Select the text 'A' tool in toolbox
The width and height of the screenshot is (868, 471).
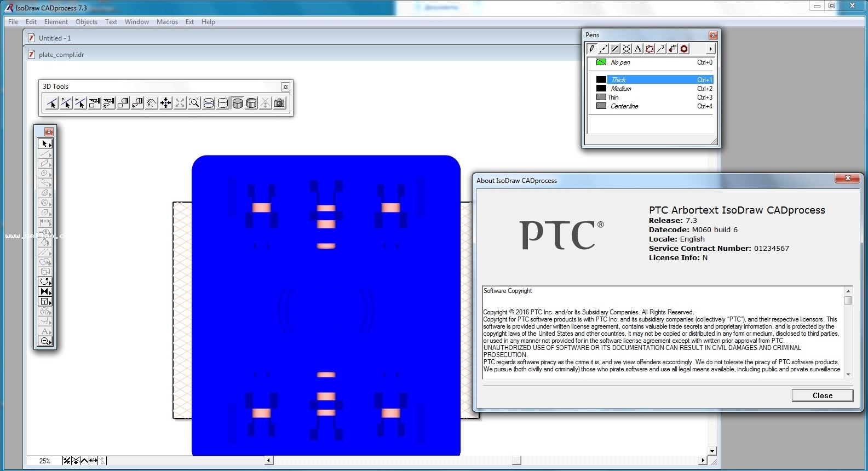(x=45, y=331)
